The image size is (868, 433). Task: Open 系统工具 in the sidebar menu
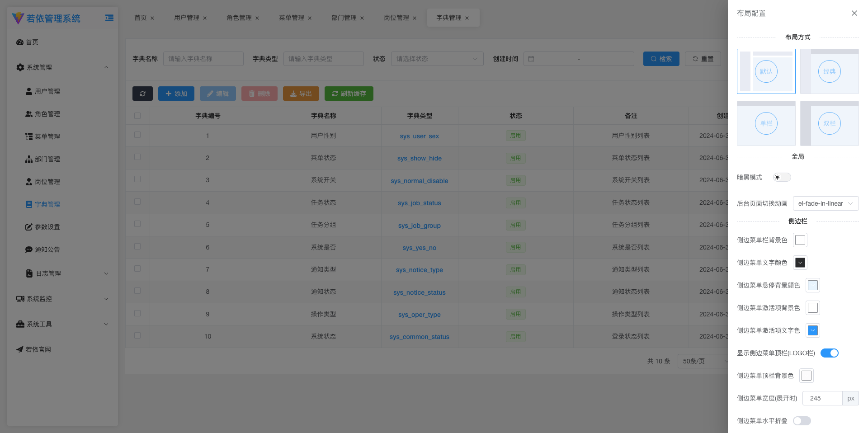point(62,324)
